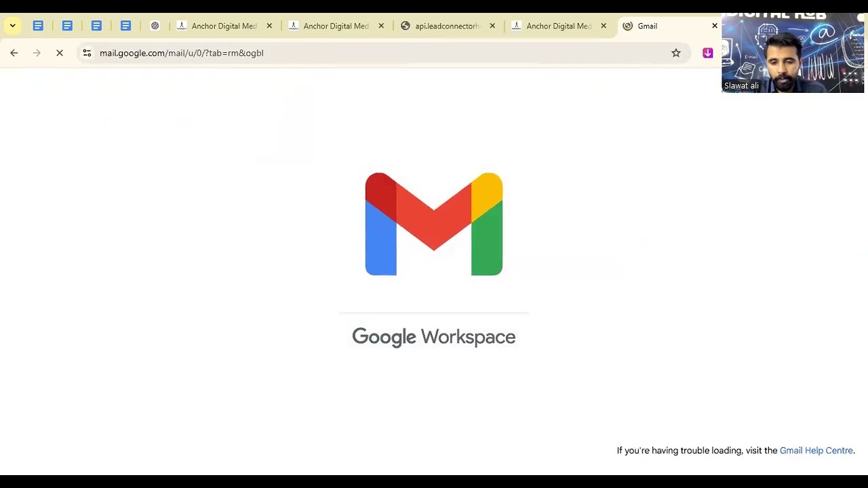Screen dimensions: 868x488
Task: Click the Google Workspace text
Action: pyautogui.click(x=434, y=337)
